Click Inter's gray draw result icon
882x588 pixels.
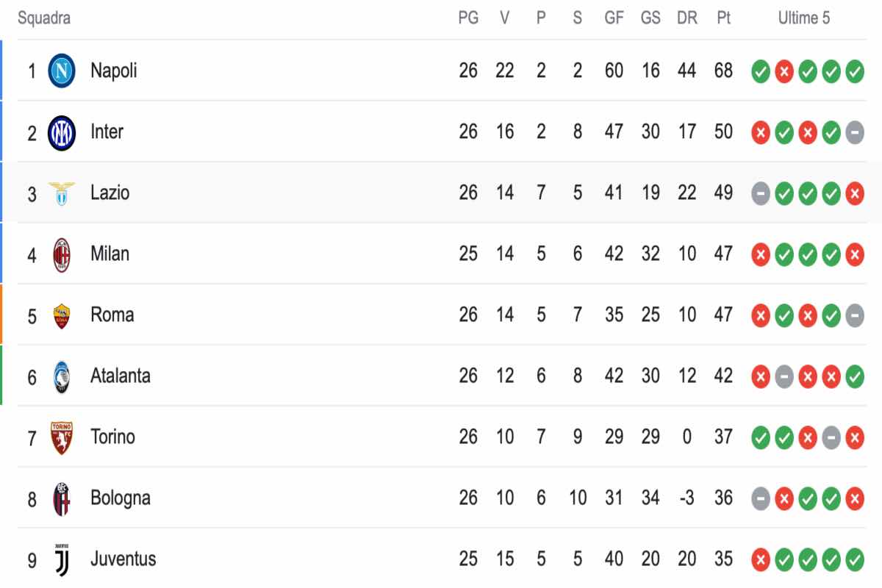point(855,132)
